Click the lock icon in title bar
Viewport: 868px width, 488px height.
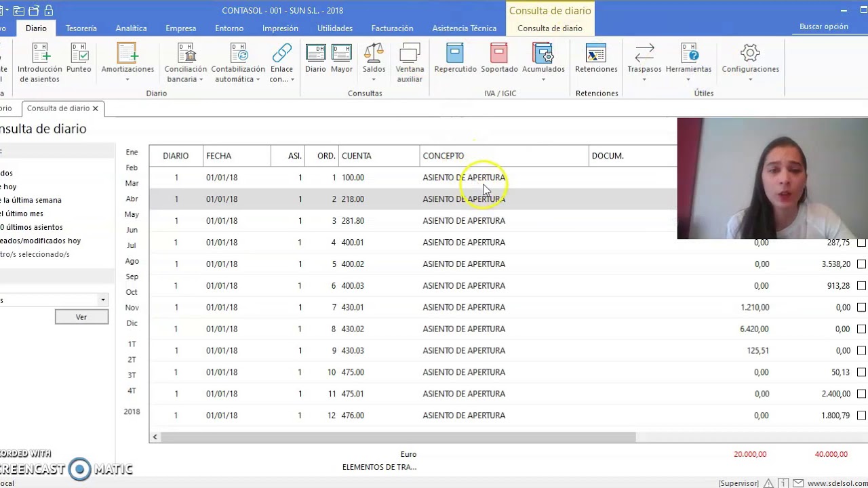[48, 10]
